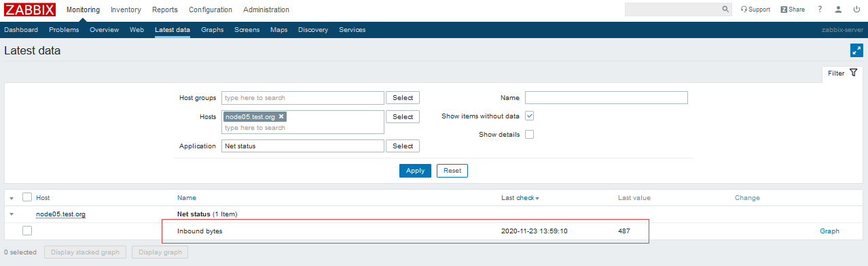The width and height of the screenshot is (868, 266).
Task: Click the Name filter text field
Action: click(x=607, y=98)
